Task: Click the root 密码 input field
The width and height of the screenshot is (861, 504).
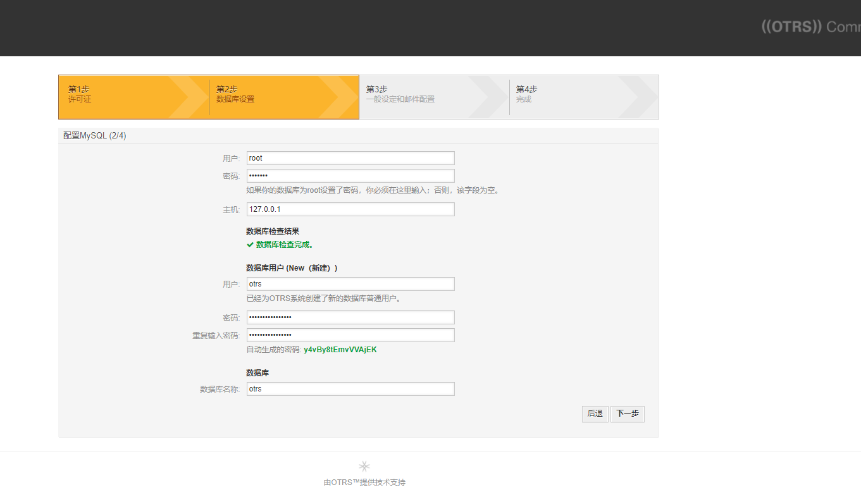Action: 350,175
